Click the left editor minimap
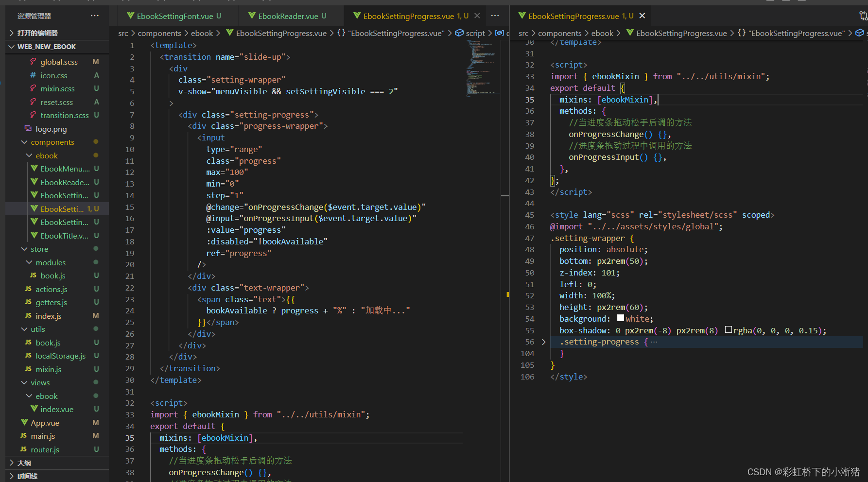 tap(482, 68)
